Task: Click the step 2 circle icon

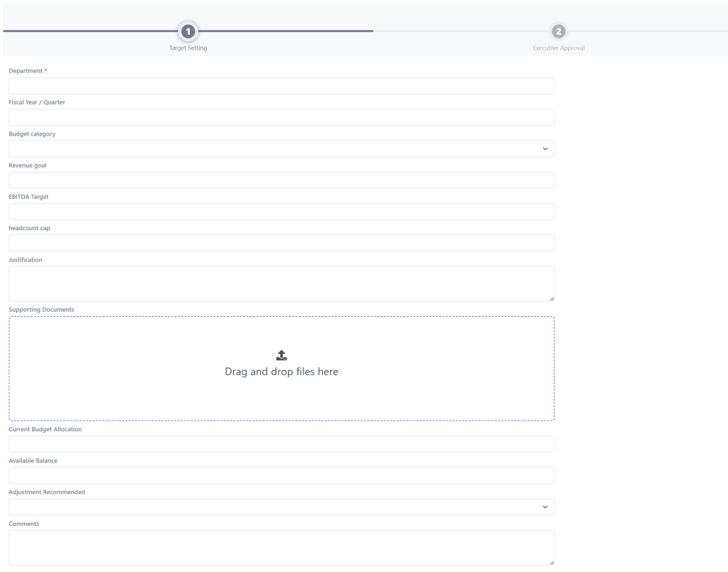Action: point(559,31)
